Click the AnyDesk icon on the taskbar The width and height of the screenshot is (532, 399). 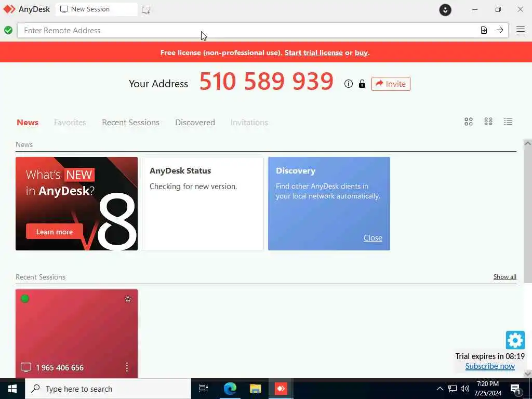(281, 389)
